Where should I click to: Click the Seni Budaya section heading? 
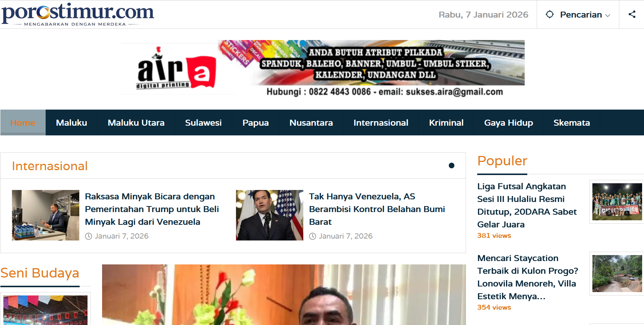click(x=40, y=273)
